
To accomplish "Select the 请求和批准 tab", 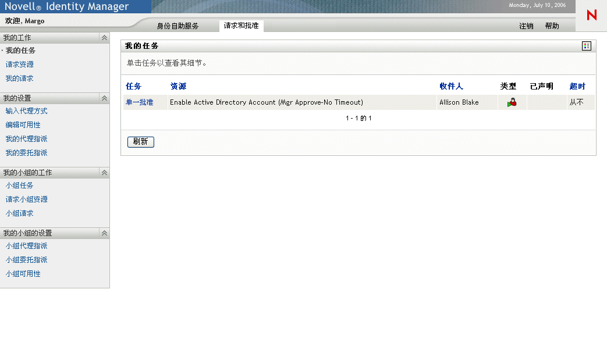I will point(241,26).
